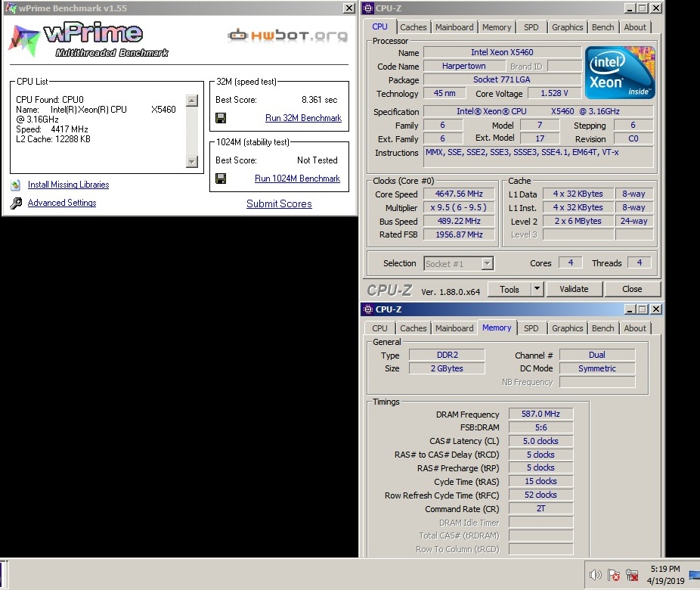
Task: Select Caches tab in top CPU-Z window
Action: [x=413, y=27]
